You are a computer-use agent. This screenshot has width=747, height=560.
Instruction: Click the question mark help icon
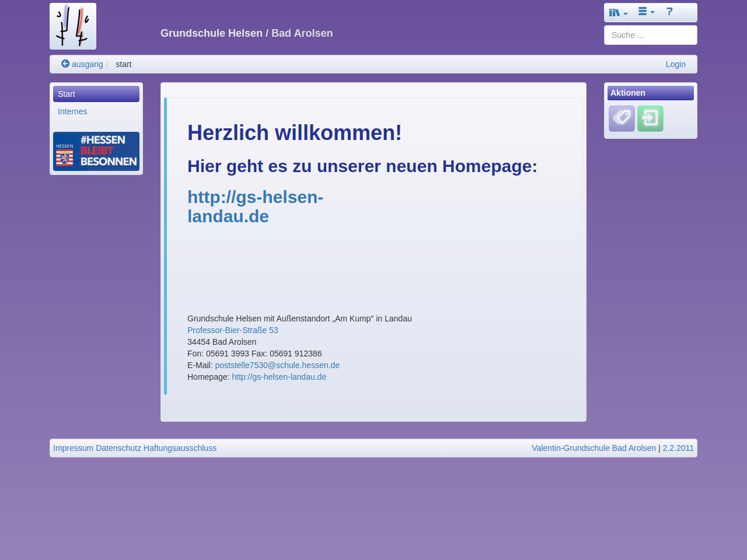669,12
